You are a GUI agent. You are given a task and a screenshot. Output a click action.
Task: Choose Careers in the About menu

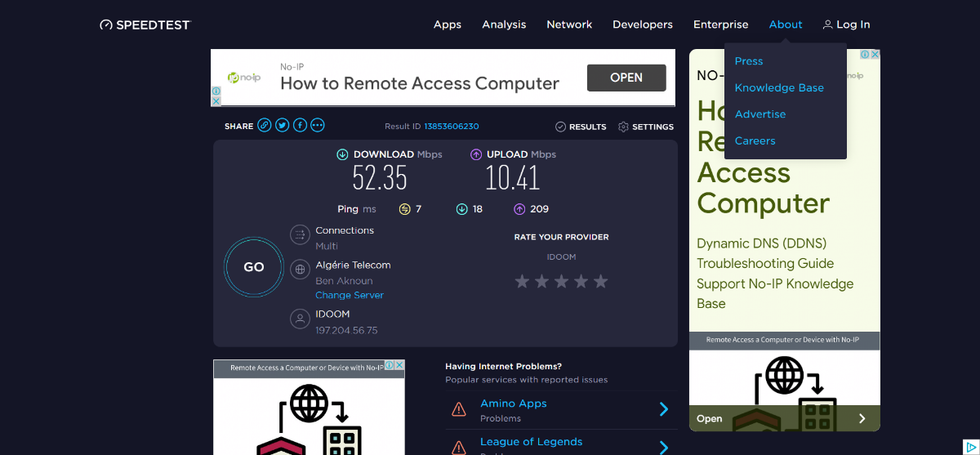[755, 141]
